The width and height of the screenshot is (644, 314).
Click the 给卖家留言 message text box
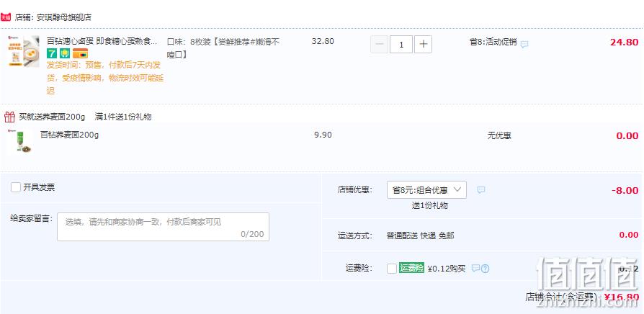tap(163, 227)
